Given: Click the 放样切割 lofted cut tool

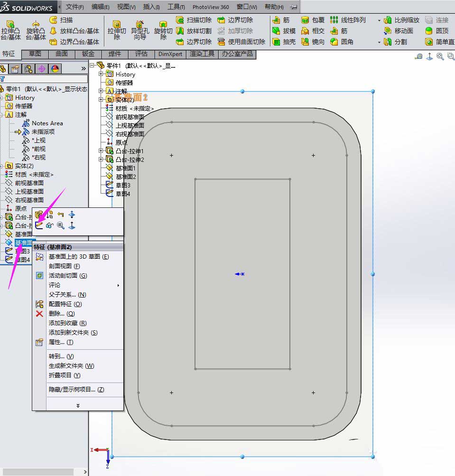Looking at the screenshot, I should pos(194,31).
